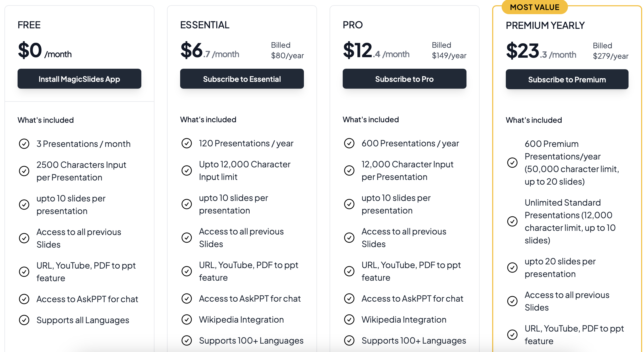Click Essential plan's Wikipedia Integration checkmark

(x=187, y=319)
